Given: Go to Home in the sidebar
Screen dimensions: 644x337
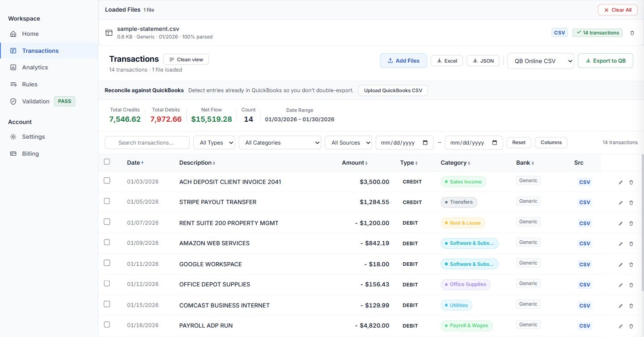Looking at the screenshot, I should tap(49, 34).
